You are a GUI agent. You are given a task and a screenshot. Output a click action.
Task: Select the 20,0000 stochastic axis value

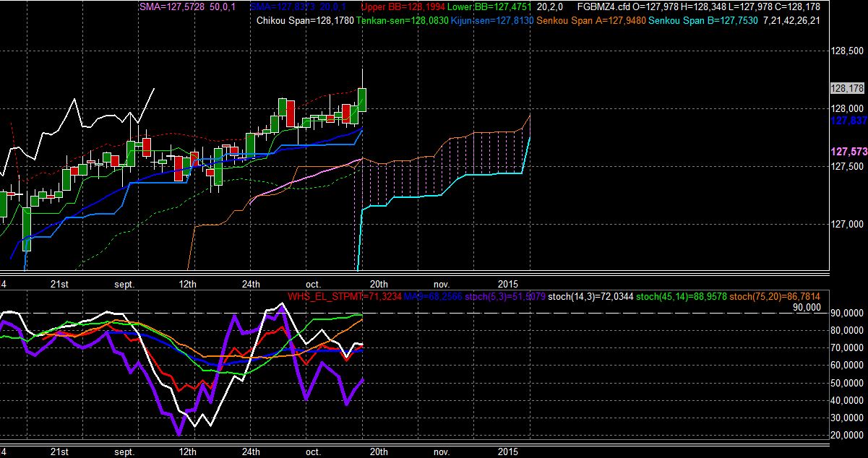[848, 435]
